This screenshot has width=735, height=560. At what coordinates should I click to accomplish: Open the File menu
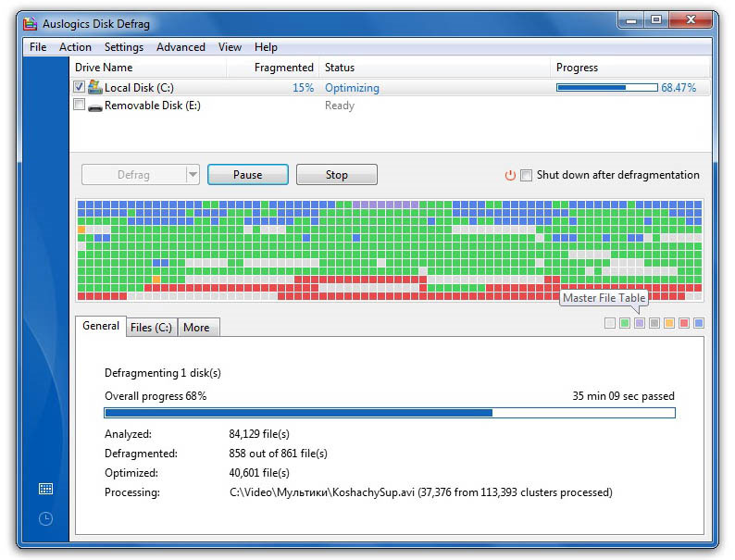38,47
